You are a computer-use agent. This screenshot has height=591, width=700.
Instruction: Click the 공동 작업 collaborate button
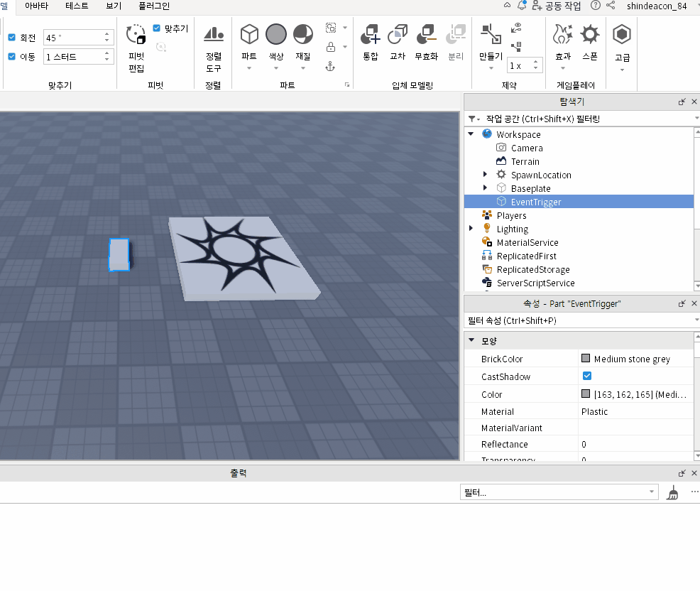557,6
